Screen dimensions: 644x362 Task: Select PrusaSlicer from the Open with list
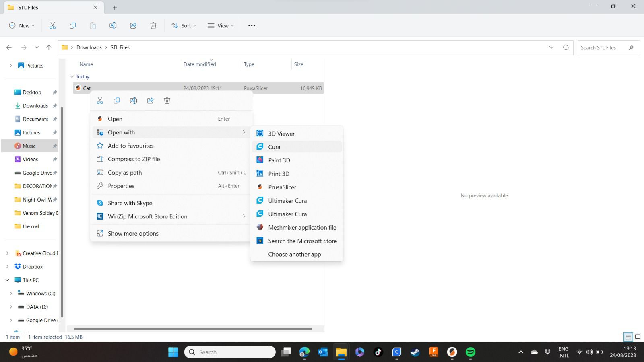(282, 187)
